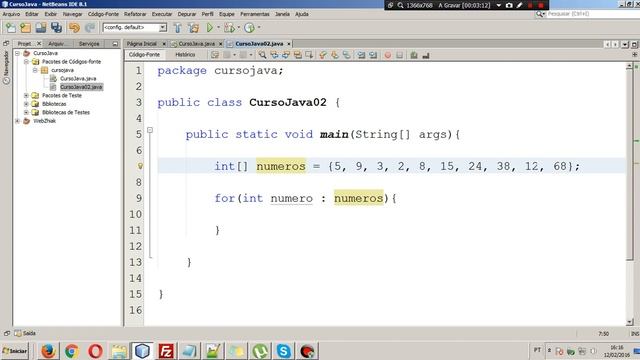Viewport: 640px width, 360px height.
Task: Click the Clean and Build icon
Action: tap(194, 28)
